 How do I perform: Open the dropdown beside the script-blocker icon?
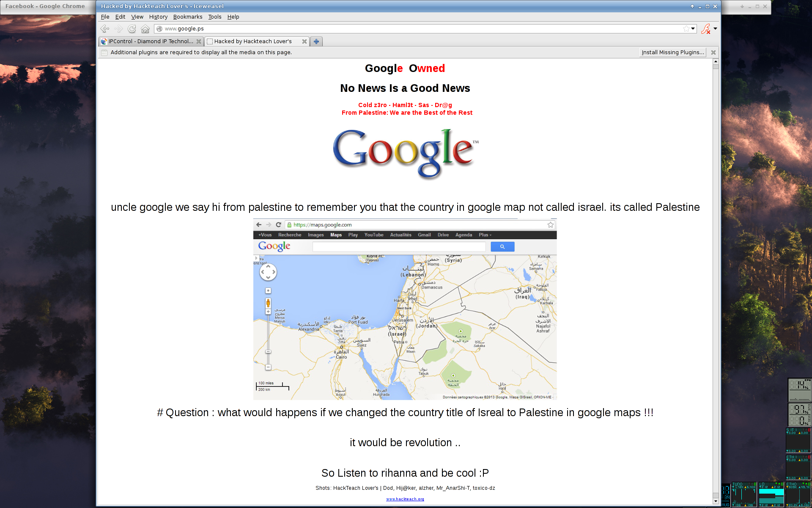(716, 29)
